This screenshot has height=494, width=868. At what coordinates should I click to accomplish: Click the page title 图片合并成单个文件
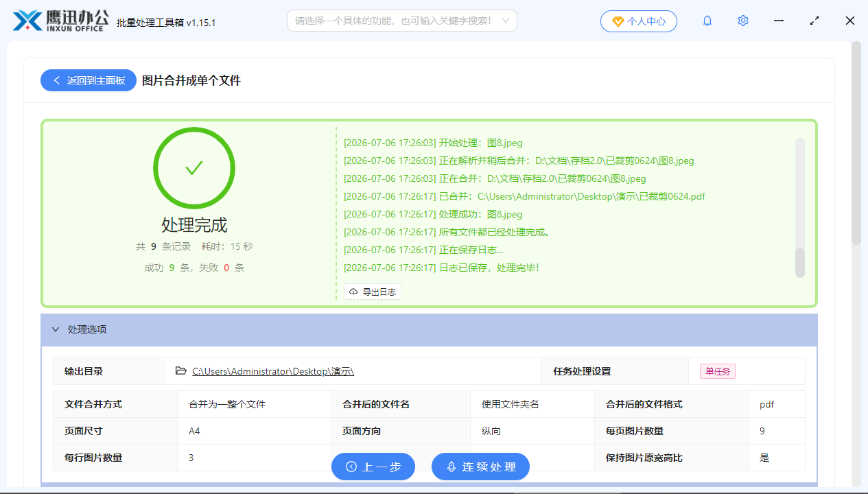[191, 80]
